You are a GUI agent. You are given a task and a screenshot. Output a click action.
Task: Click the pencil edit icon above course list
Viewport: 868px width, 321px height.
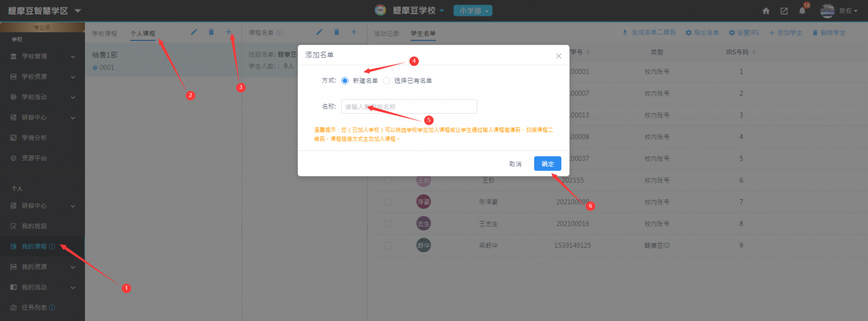pyautogui.click(x=194, y=32)
